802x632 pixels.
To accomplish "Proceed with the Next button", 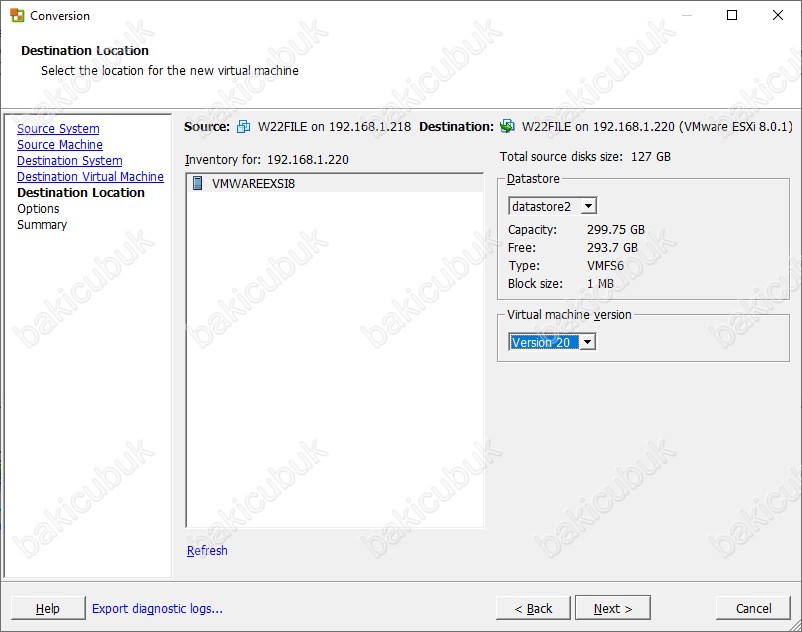I will 613,608.
